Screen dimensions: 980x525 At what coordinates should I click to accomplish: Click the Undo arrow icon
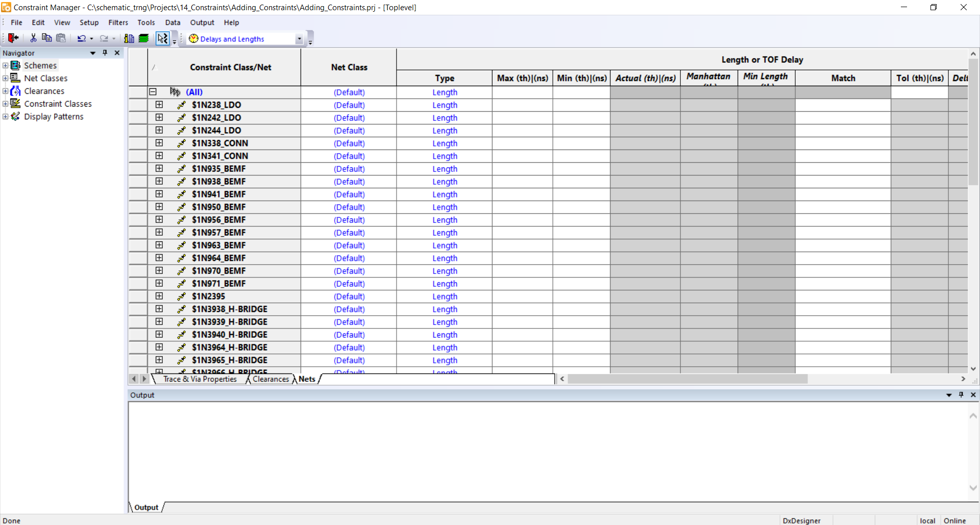pyautogui.click(x=81, y=38)
